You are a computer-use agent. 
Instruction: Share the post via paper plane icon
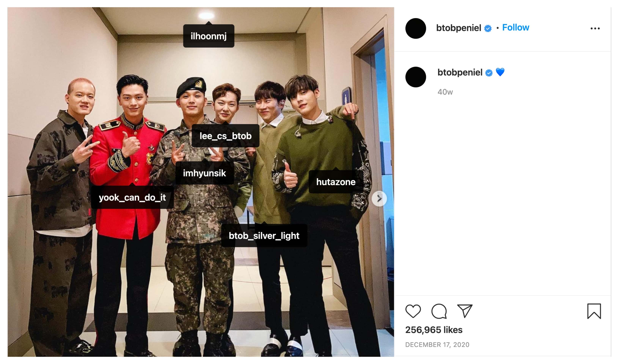click(465, 311)
